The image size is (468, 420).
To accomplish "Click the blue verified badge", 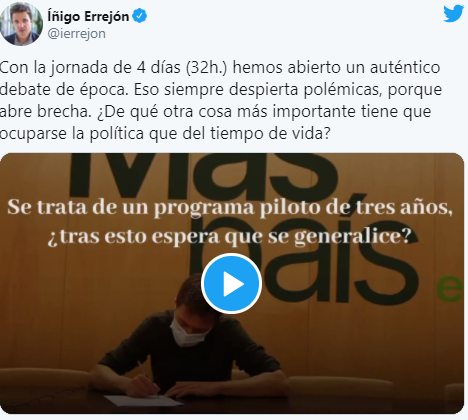I will pyautogui.click(x=140, y=16).
